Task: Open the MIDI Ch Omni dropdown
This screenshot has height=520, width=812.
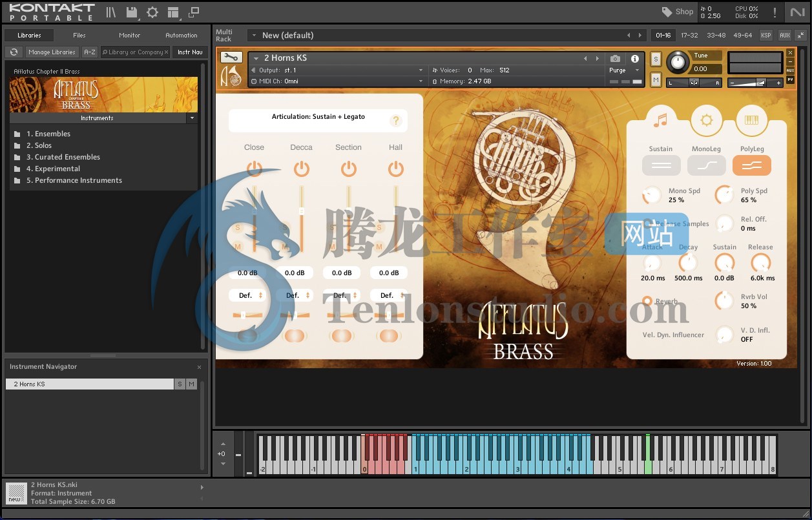Action: point(337,81)
